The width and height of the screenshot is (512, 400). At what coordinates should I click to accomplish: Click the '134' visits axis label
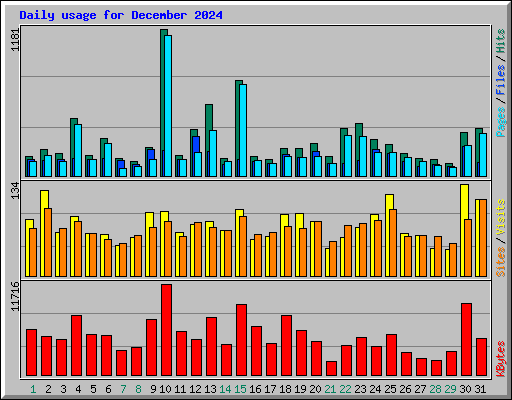[15, 190]
